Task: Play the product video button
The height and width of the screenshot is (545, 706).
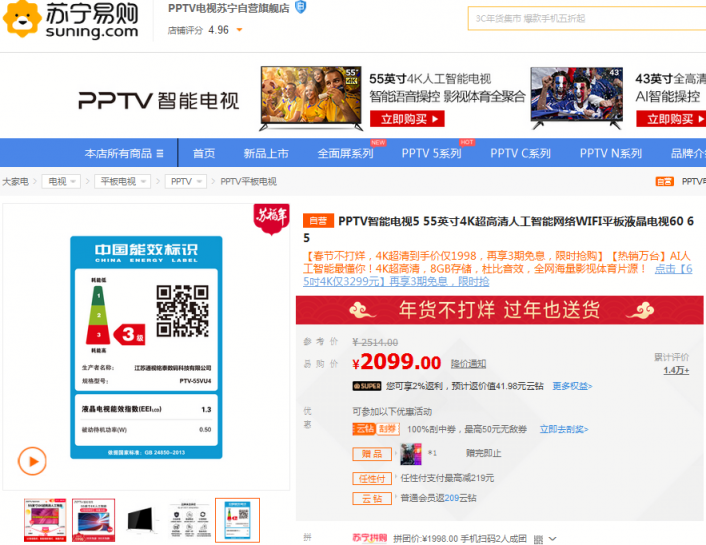Action: [32, 461]
